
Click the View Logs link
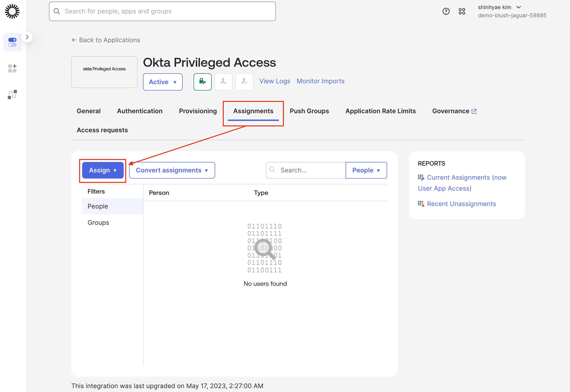[x=275, y=81]
